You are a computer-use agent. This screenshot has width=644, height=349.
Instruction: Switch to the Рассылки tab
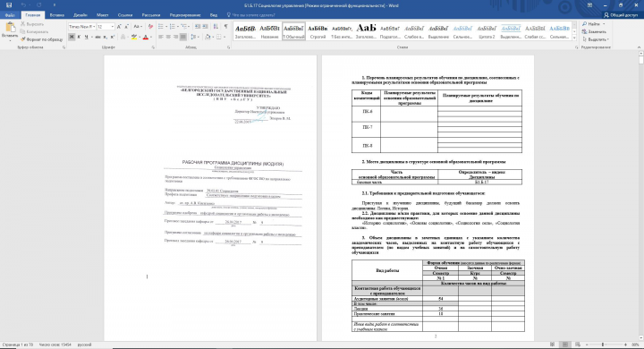[151, 15]
